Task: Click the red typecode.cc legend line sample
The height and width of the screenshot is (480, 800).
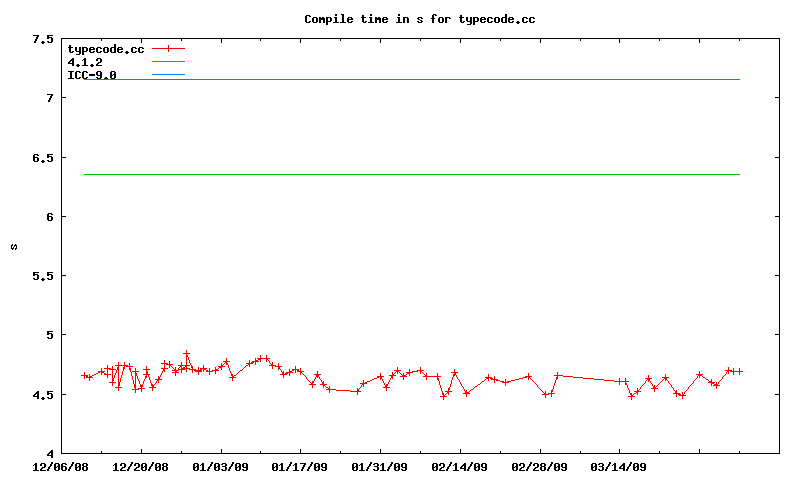Action: coord(169,48)
